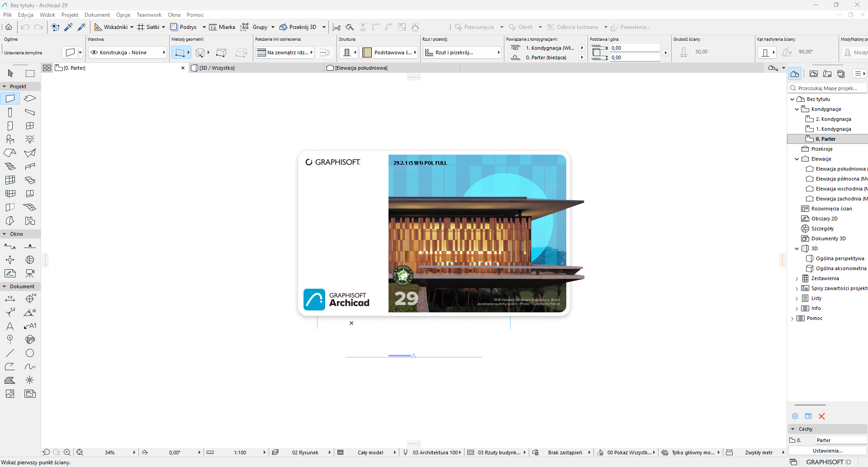The width and height of the screenshot is (868, 467).
Task: Select the Hotspot tool
Action: click(30, 380)
